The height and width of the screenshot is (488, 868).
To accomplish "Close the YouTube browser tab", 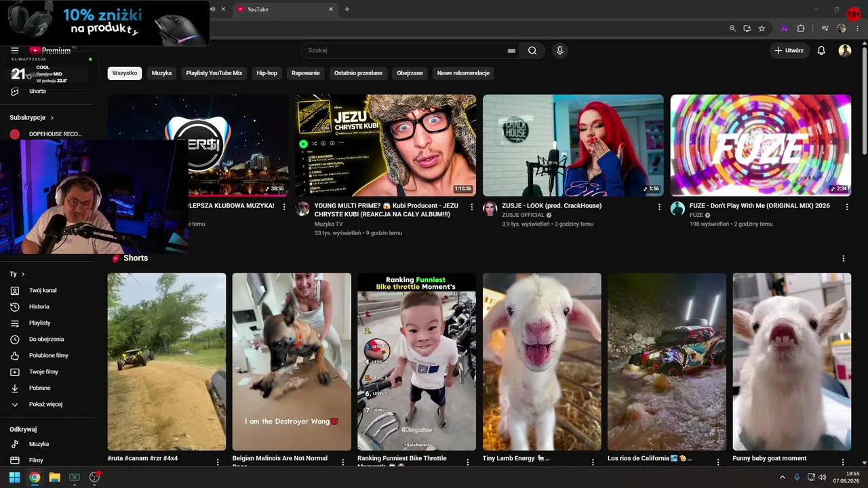I will pyautogui.click(x=331, y=9).
